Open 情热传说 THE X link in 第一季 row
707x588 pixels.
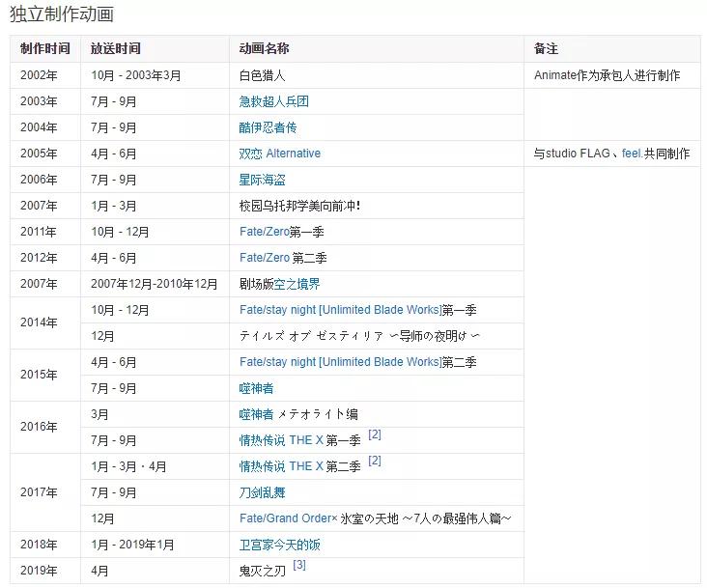pos(281,440)
